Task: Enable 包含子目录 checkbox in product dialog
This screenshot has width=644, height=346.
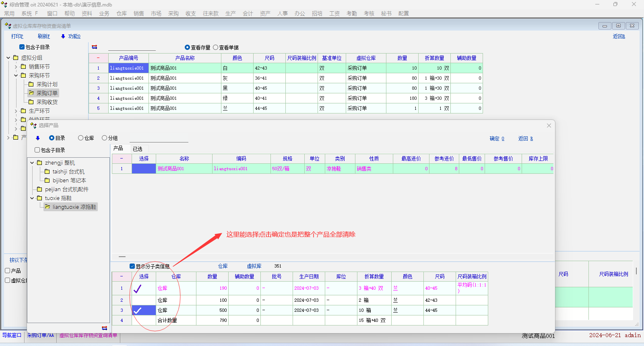Action: [x=37, y=150]
